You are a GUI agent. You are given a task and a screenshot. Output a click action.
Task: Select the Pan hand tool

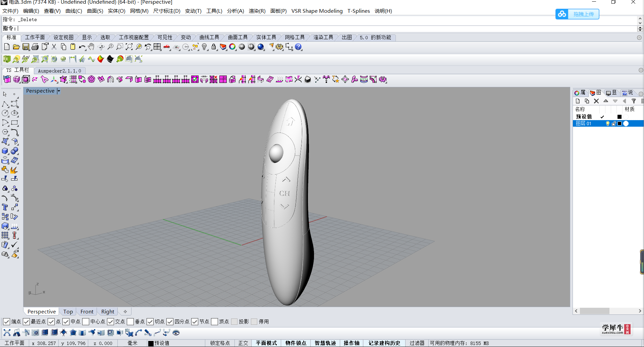click(x=91, y=47)
